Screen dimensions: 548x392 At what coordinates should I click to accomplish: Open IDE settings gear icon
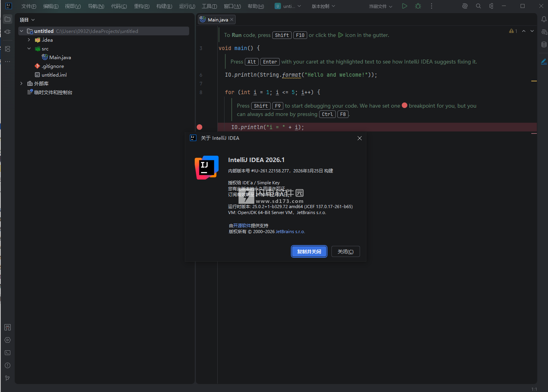click(x=492, y=6)
